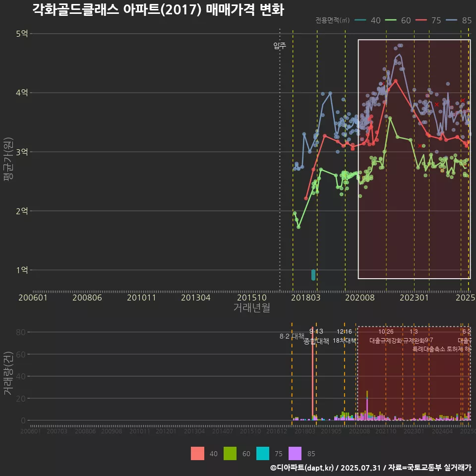Click 200601 on the price chart axis
The height and width of the screenshot is (476, 476).
33,297
